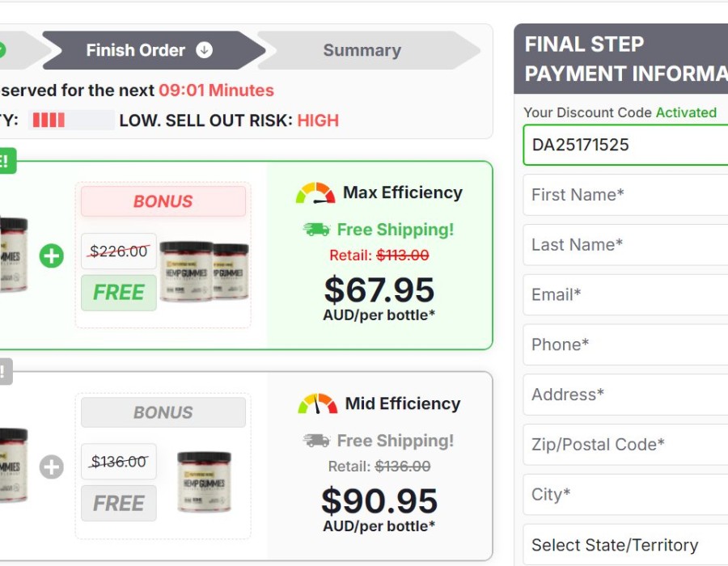
Task: Click the Max Efficiency gauge icon
Action: pyautogui.click(x=315, y=193)
